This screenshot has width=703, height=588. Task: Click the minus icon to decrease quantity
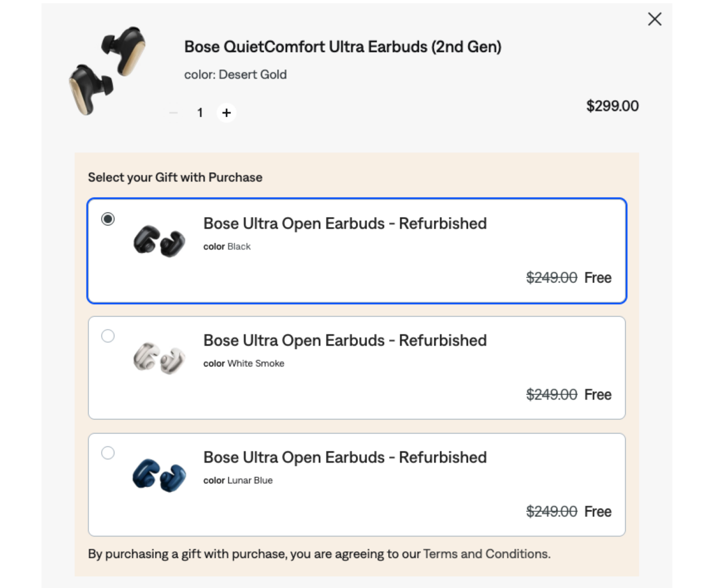click(173, 112)
